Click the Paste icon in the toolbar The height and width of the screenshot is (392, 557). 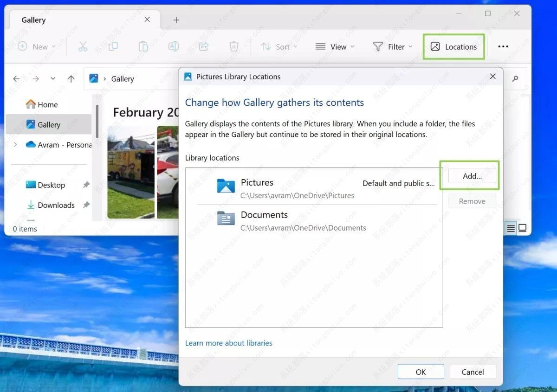[143, 46]
